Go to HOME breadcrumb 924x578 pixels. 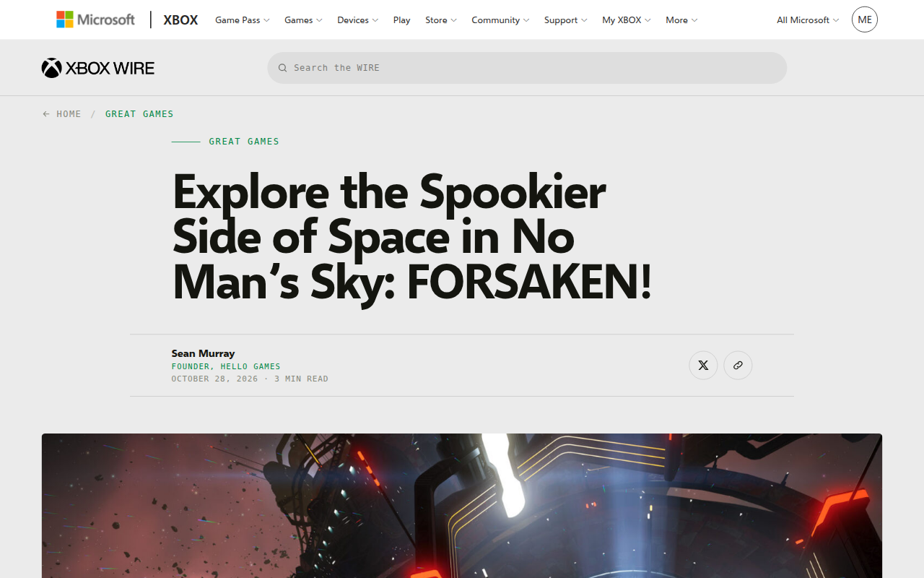tap(69, 114)
